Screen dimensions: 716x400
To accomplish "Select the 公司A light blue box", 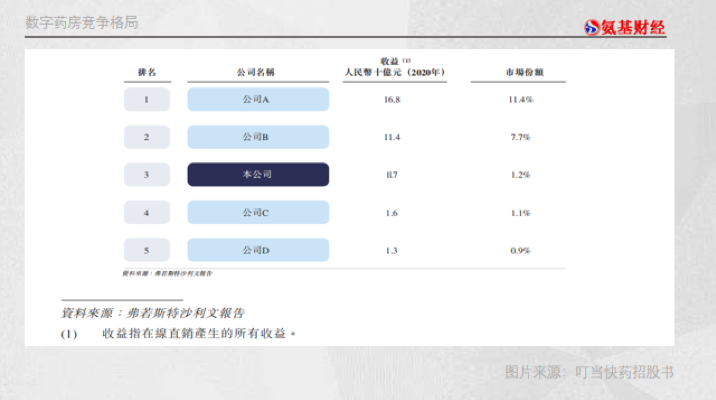I will [x=258, y=99].
